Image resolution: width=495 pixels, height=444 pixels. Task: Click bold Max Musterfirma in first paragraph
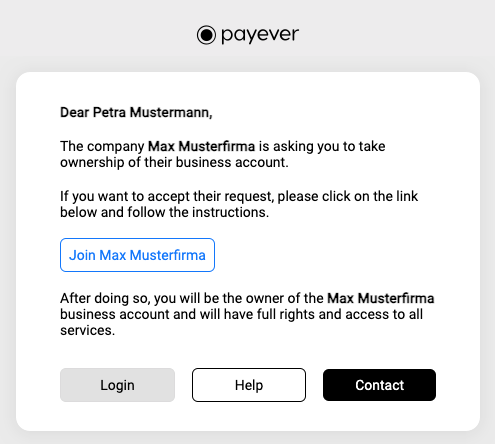201,146
